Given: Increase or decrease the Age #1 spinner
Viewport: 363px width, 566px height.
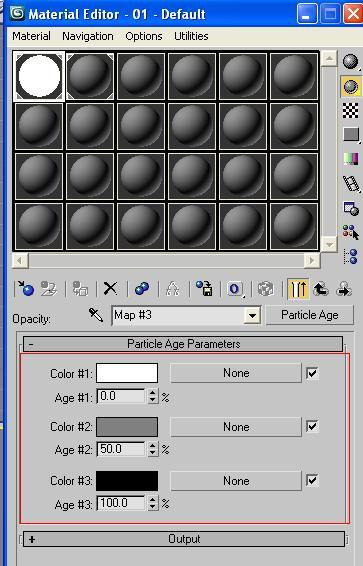Looking at the screenshot, I should (x=153, y=396).
